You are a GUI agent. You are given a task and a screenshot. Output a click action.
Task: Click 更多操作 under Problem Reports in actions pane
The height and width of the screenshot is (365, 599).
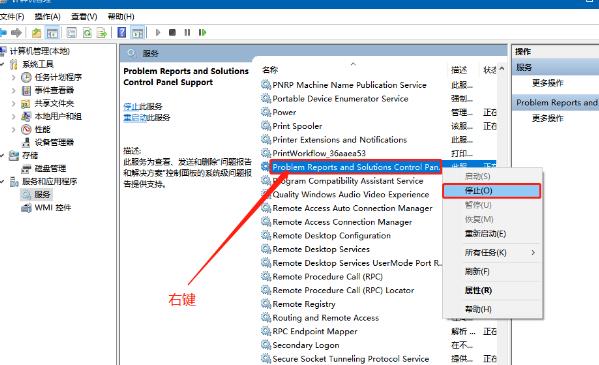[x=547, y=118]
